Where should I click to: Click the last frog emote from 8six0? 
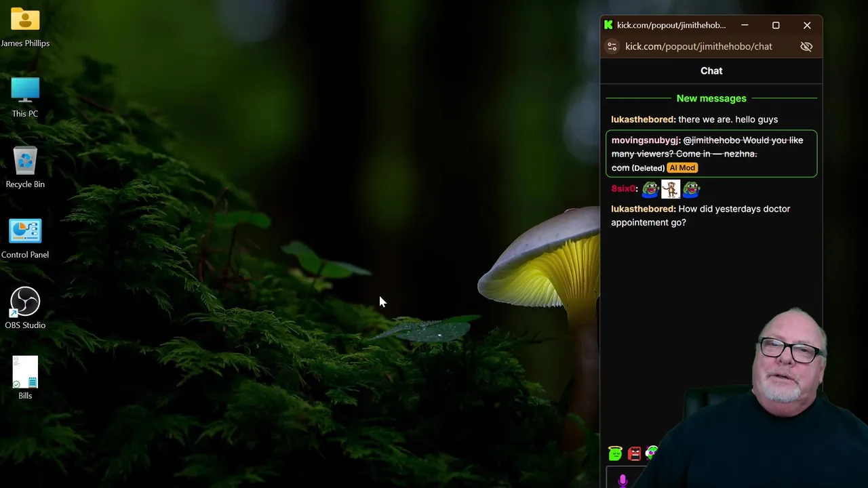(x=691, y=189)
